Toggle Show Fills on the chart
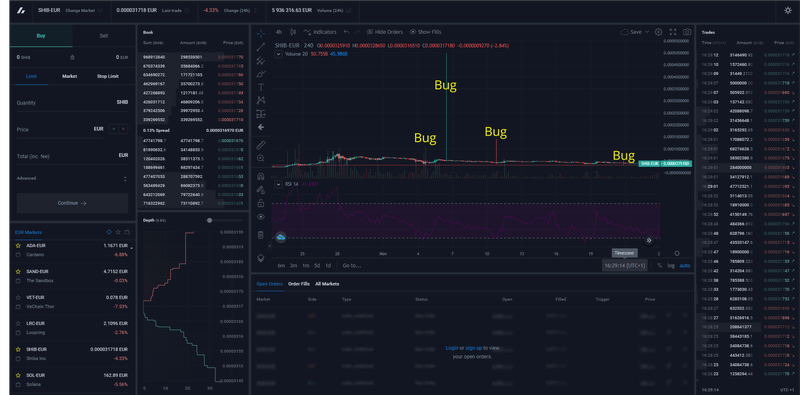 click(x=426, y=32)
